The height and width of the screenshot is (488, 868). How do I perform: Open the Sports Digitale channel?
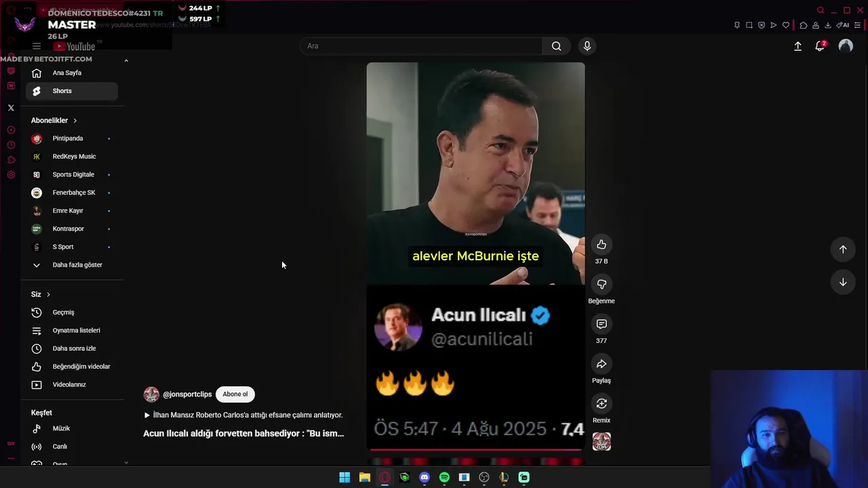(x=72, y=175)
